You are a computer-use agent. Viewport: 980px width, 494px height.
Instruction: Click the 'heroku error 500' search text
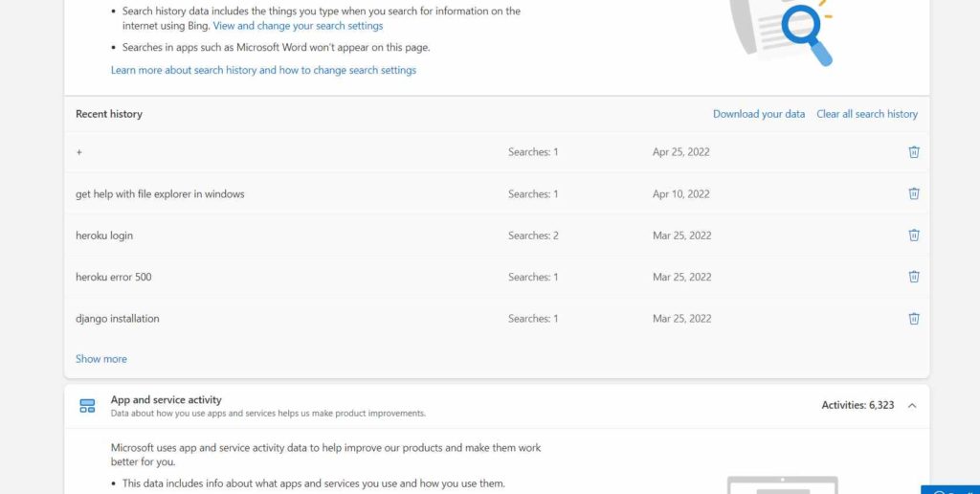[114, 277]
